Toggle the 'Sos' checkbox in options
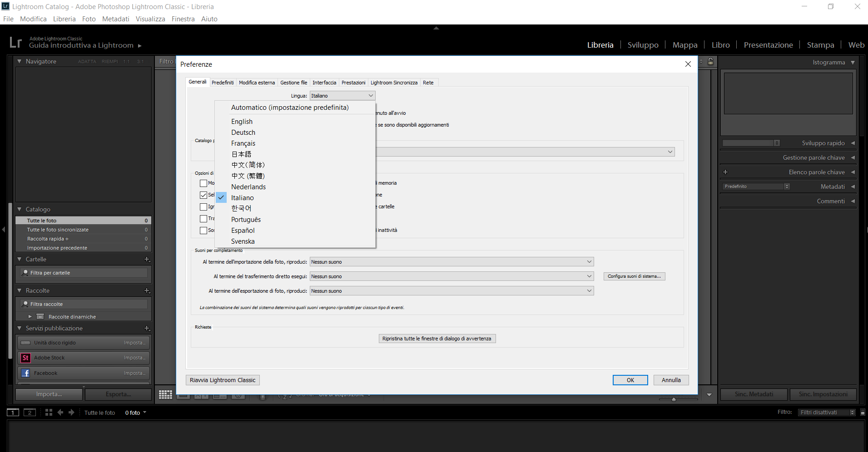This screenshot has height=452, width=868. (x=203, y=231)
